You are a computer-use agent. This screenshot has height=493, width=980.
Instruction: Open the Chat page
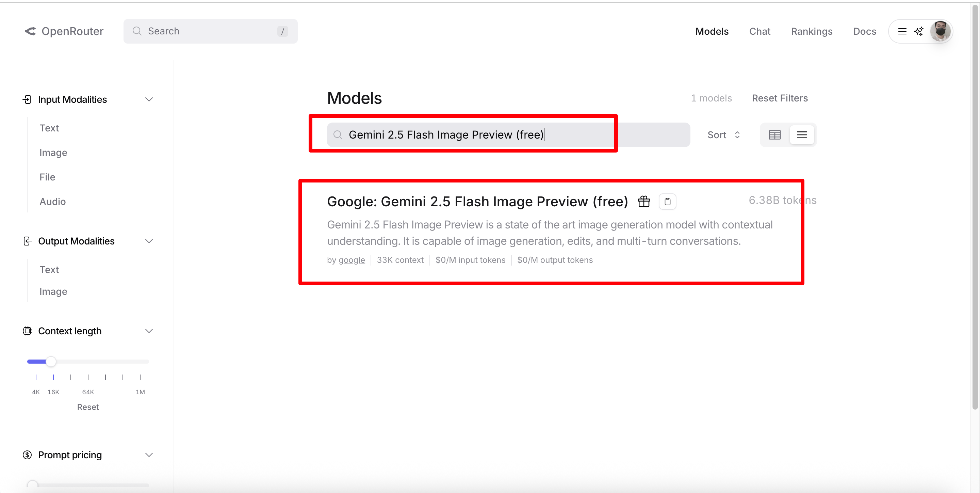click(759, 31)
